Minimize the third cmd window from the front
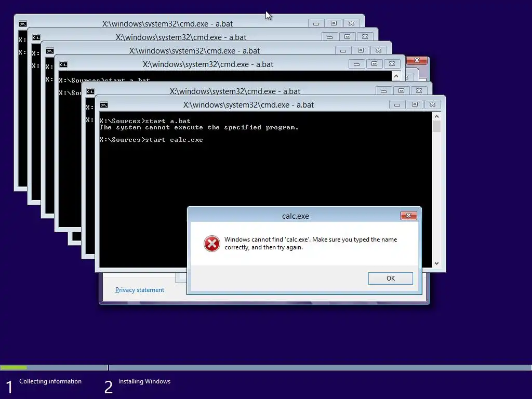This screenshot has width=532, height=399. tap(356, 64)
